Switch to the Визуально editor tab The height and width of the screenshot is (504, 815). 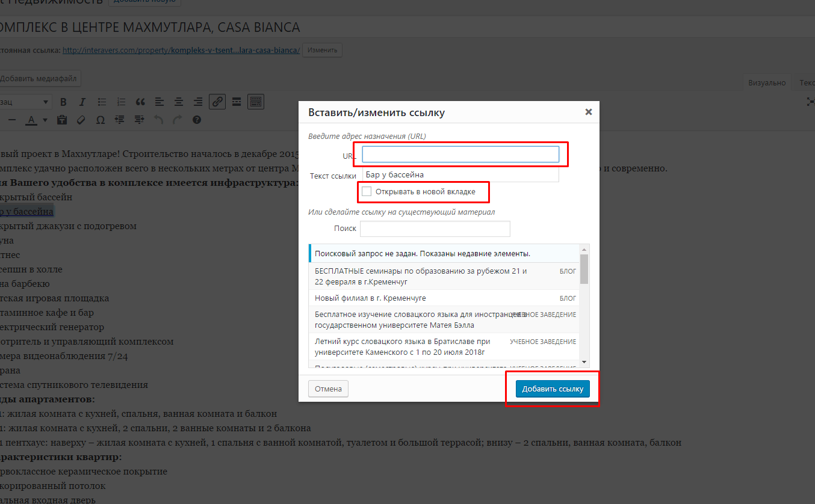point(767,83)
